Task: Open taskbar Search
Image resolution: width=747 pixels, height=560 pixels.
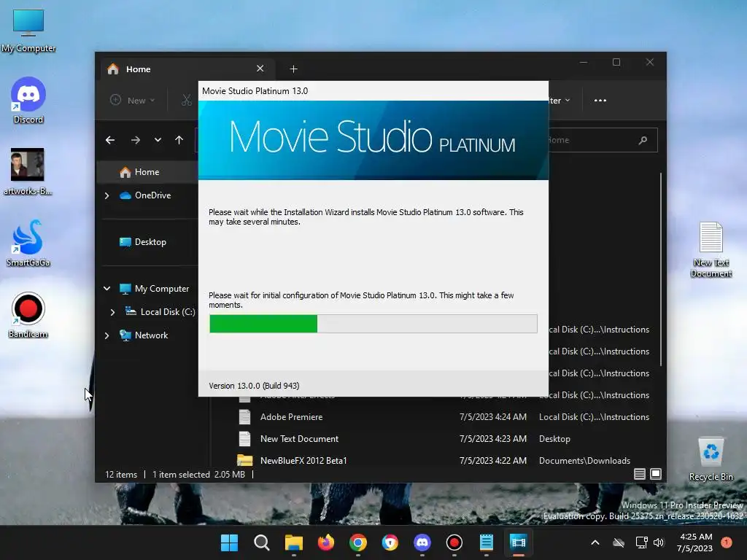Action: tap(262, 542)
